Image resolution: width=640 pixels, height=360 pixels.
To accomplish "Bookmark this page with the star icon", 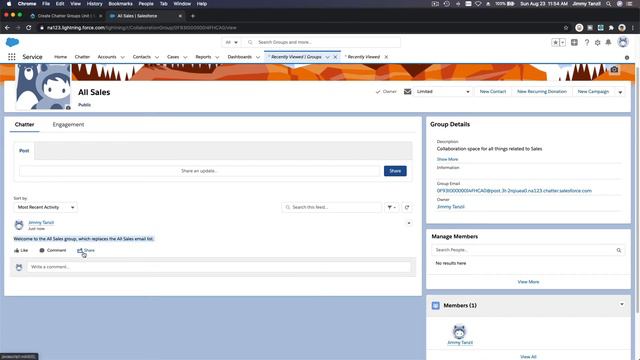I will (566, 28).
